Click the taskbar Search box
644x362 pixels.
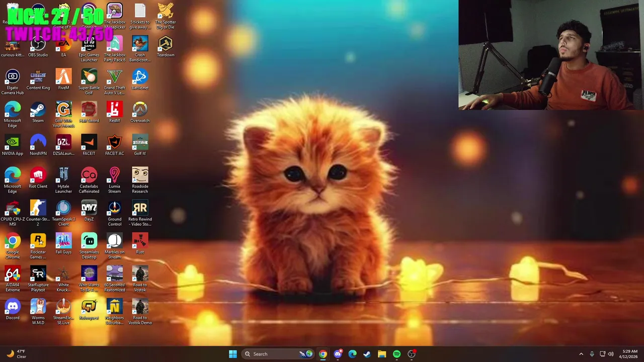click(278, 354)
